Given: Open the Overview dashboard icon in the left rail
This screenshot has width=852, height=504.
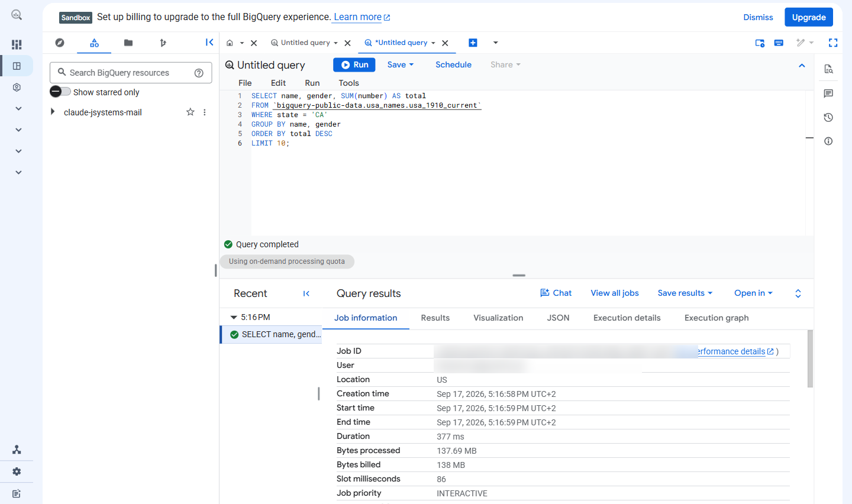Looking at the screenshot, I should tap(17, 44).
